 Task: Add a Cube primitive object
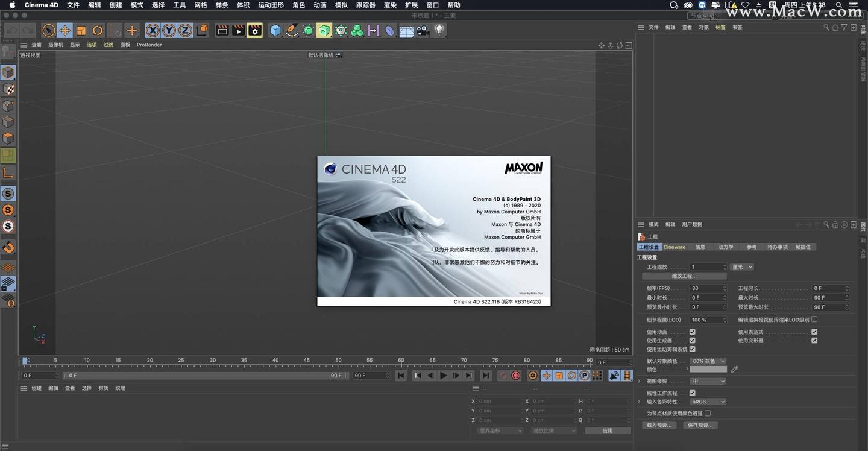pos(275,30)
